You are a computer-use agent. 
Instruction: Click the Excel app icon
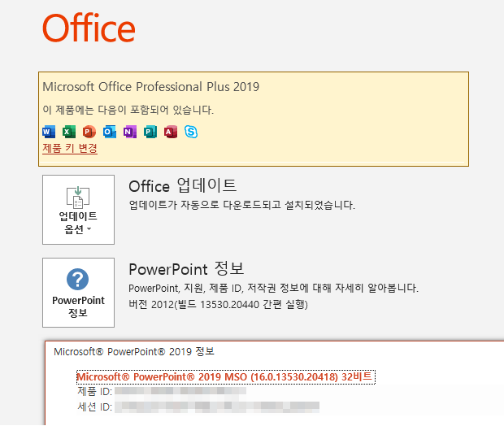point(69,132)
